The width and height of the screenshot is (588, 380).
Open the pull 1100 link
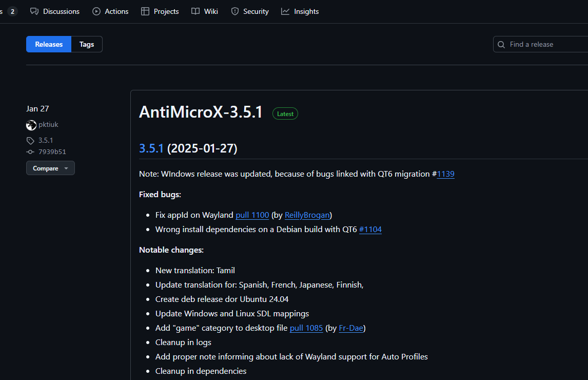pos(252,215)
